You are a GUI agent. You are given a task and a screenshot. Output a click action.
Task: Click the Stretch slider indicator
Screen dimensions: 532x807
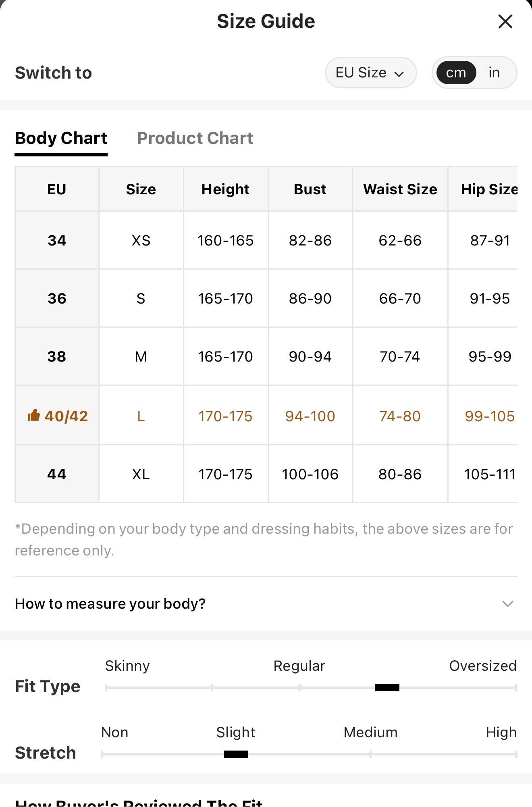[x=236, y=754]
